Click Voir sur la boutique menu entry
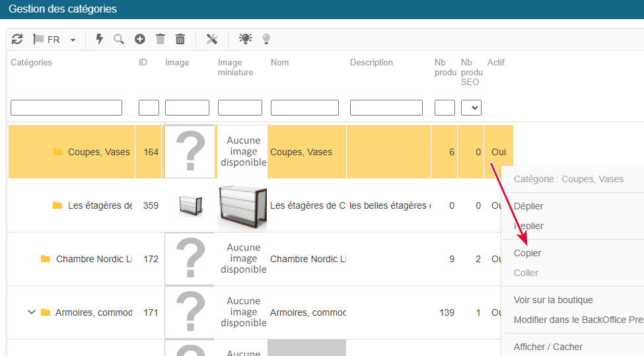The image size is (644, 356). [553, 300]
